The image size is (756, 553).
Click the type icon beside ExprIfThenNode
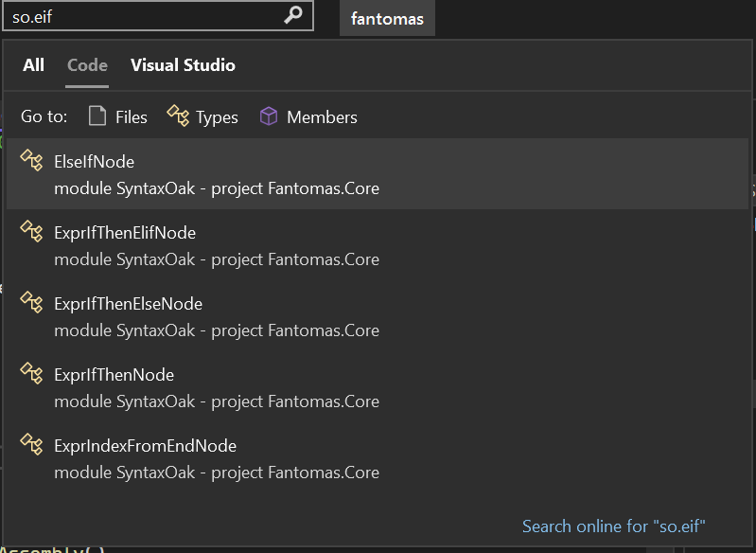click(x=32, y=374)
